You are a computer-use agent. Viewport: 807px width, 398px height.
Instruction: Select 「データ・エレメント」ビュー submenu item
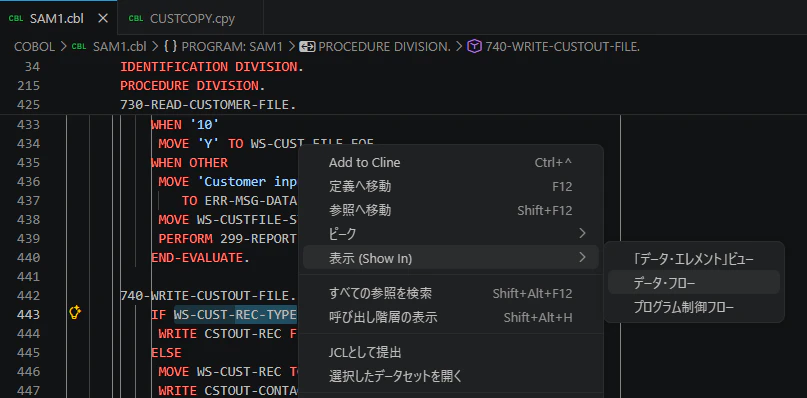(694, 259)
